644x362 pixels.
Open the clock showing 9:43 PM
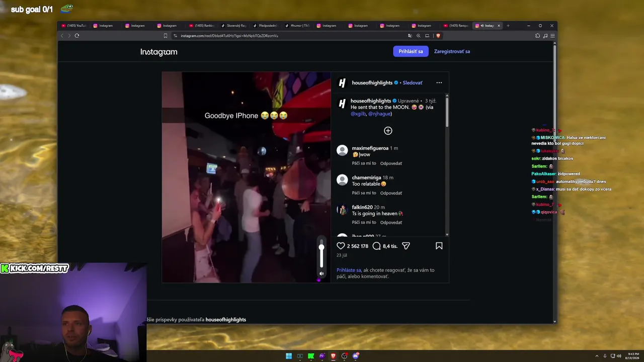point(633,356)
